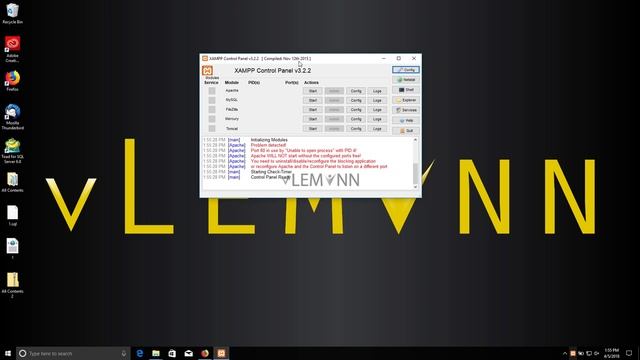This screenshot has width=640, height=360.
Task: Open Config for Tomcat module
Action: [356, 129]
